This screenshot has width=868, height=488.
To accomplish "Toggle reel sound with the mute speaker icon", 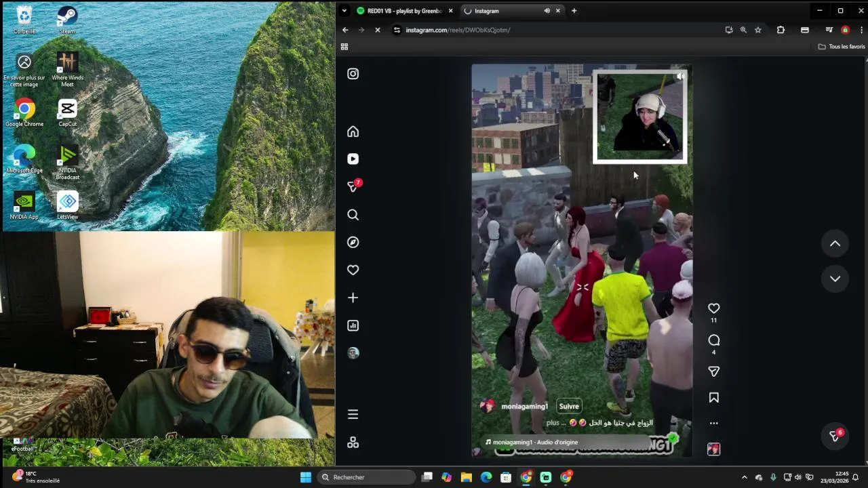I will pyautogui.click(x=680, y=77).
